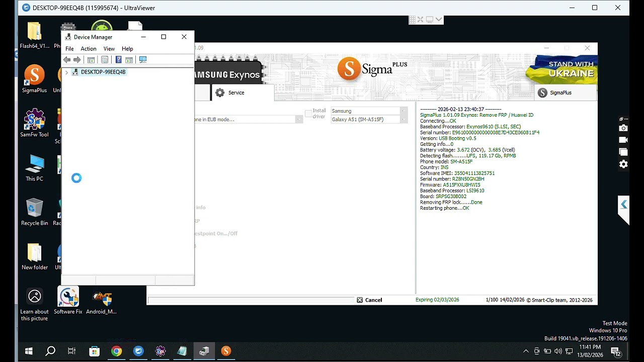Viewport: 644px width, 362px height.
Task: Open the File menu in Device Manager
Action: [69, 49]
